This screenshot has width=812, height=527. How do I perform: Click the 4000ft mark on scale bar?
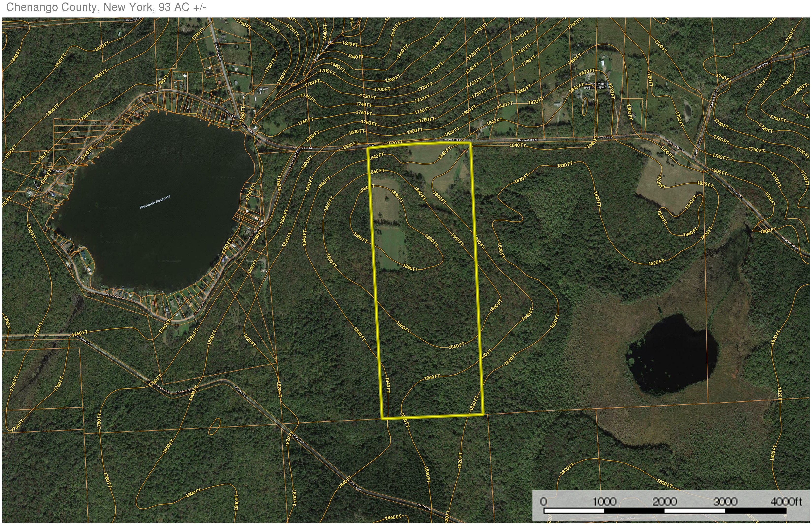click(786, 501)
